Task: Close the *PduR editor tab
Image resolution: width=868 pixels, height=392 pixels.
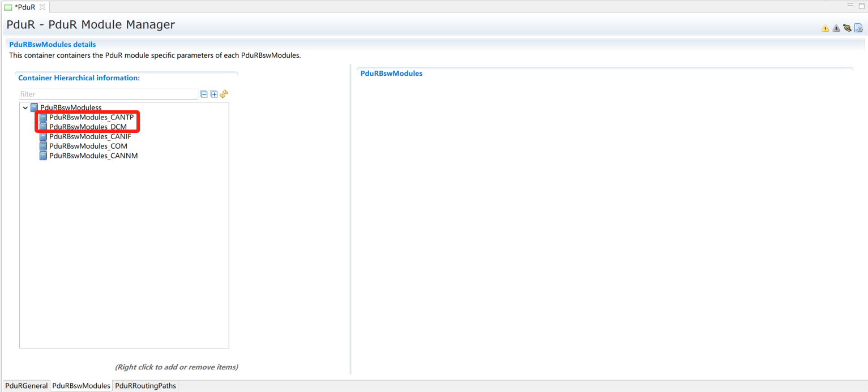Action: [x=42, y=7]
